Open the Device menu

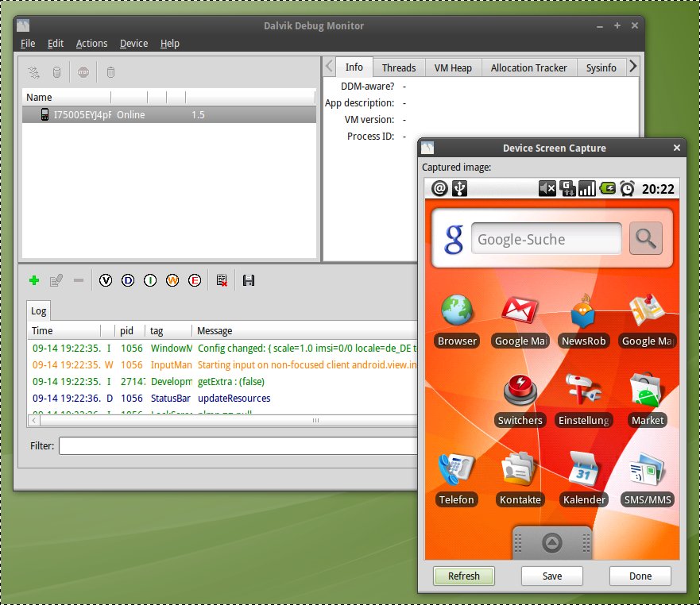(133, 44)
